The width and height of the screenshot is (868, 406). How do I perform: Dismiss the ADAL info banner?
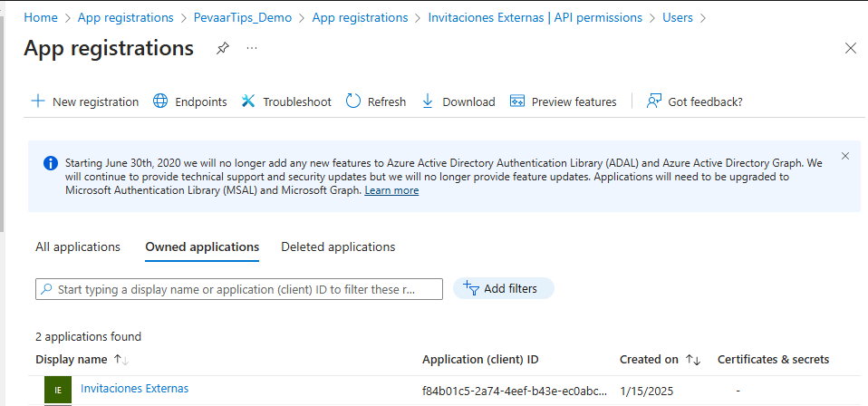(845, 156)
